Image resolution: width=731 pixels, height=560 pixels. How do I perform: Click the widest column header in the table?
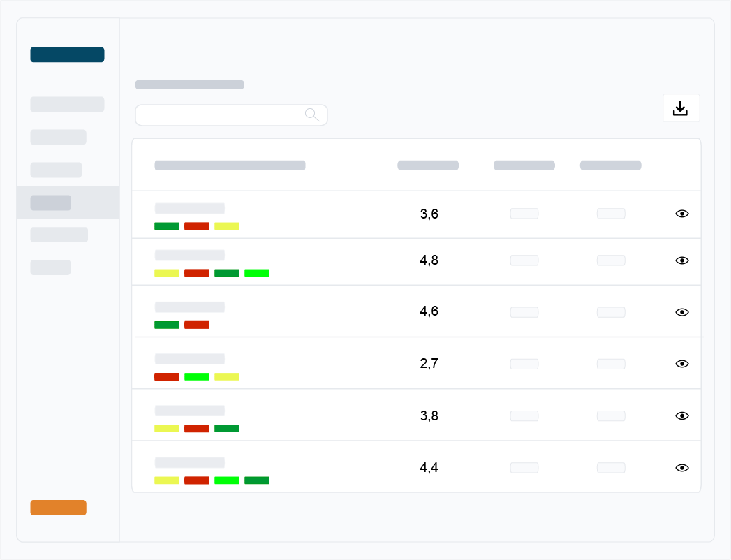pyautogui.click(x=230, y=165)
